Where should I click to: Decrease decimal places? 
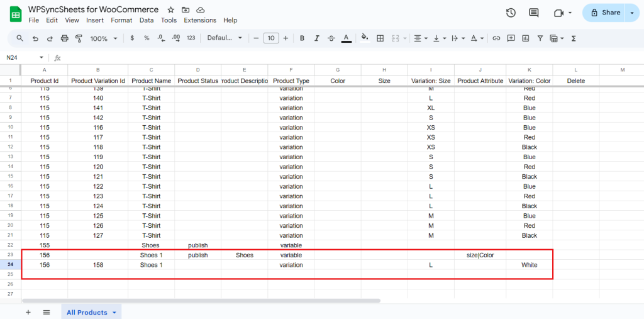coord(161,38)
